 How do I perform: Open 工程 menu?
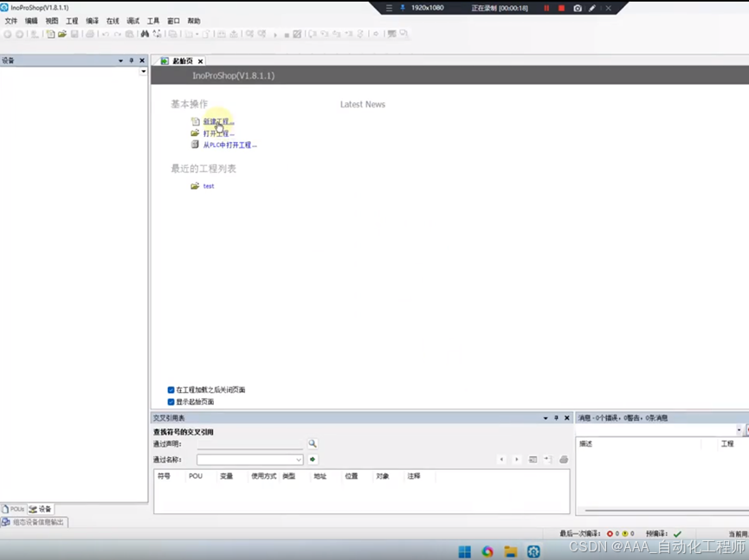pos(72,21)
